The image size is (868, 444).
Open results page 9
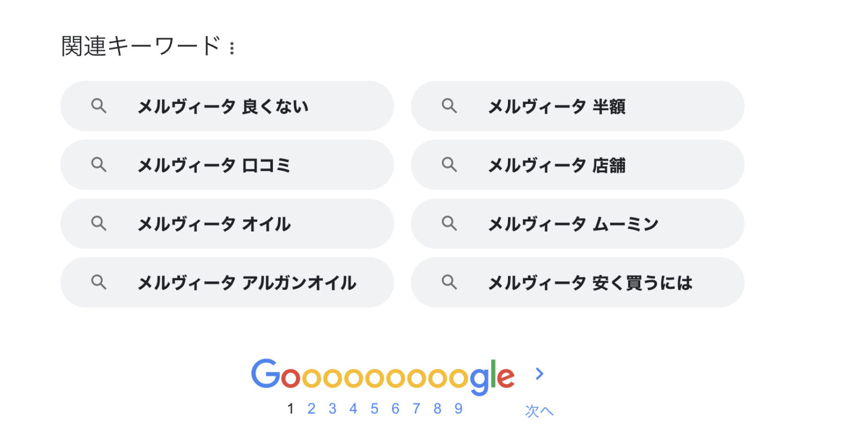click(x=458, y=408)
